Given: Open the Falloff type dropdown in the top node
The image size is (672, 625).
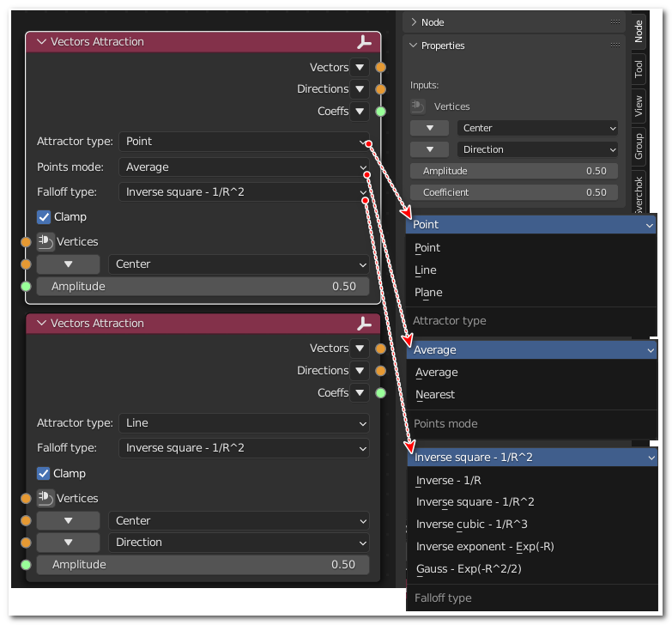Looking at the screenshot, I should [x=244, y=192].
